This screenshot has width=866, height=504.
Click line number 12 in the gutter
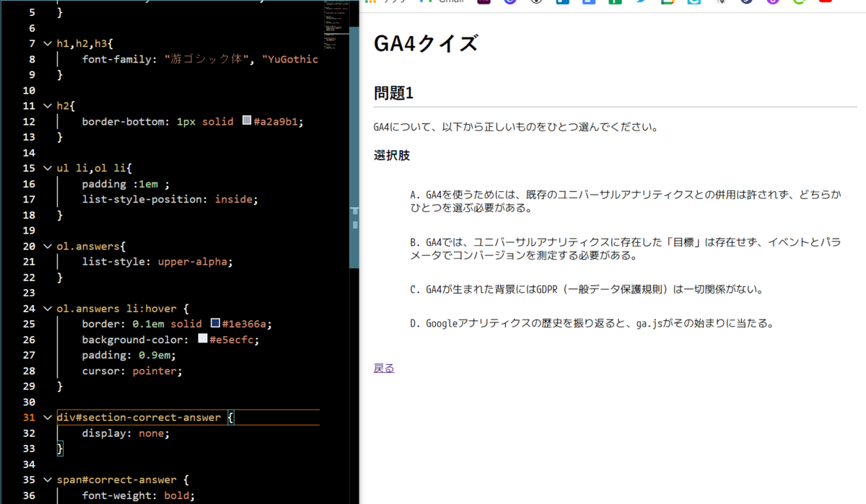click(28, 121)
